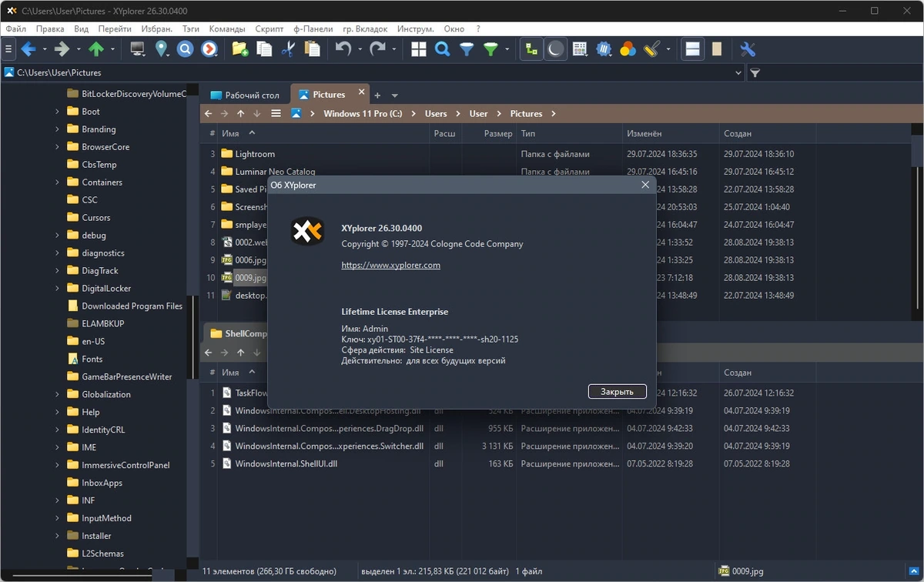Image resolution: width=924 pixels, height=582 pixels.
Task: Click Закрыть button in About dialog
Action: click(617, 391)
